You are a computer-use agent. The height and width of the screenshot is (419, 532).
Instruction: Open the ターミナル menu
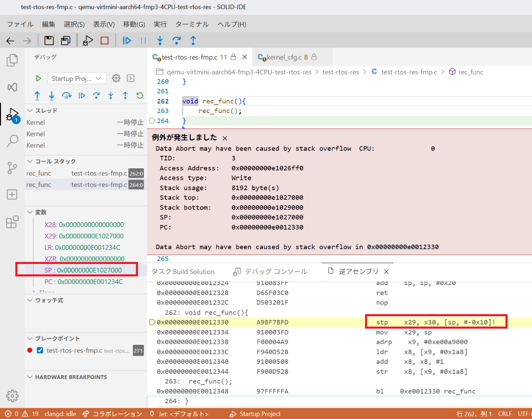192,24
